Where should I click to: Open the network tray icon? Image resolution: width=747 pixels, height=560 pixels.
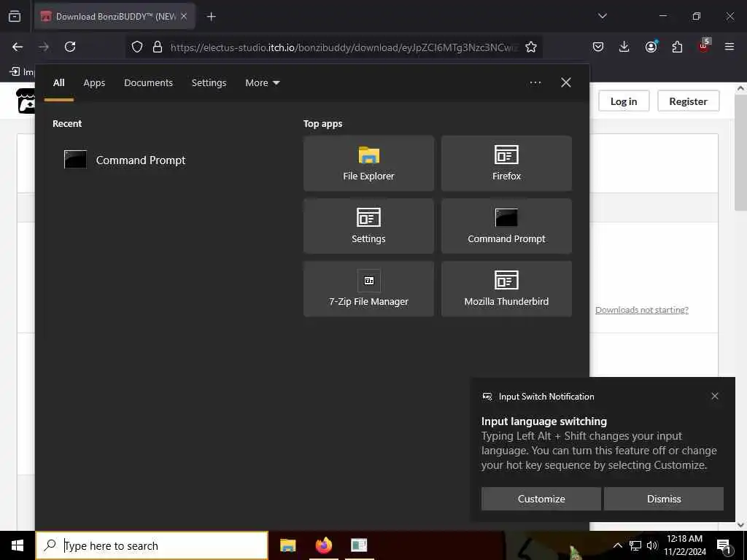(x=635, y=545)
